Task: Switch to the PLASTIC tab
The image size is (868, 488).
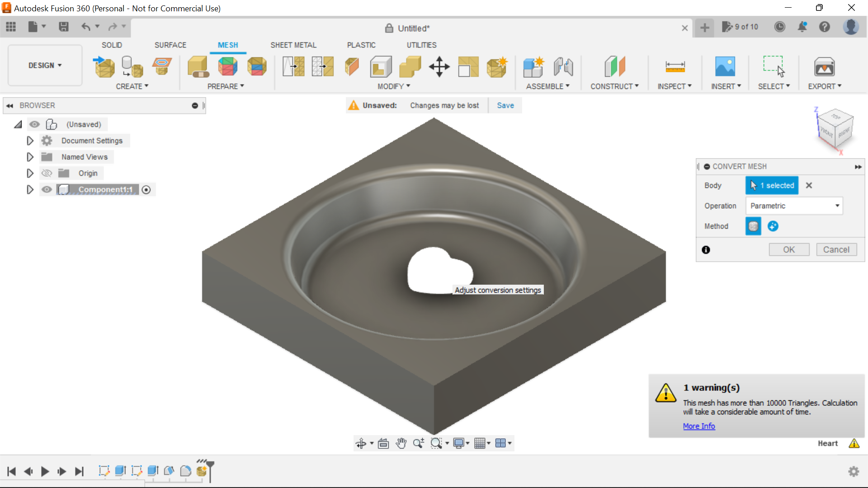Action: 361,45
